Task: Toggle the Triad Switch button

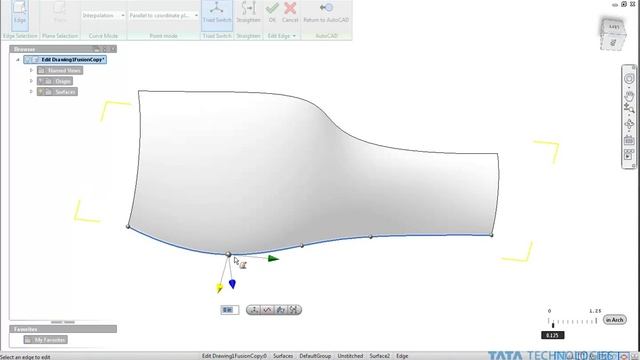Action: pyautogui.click(x=217, y=16)
